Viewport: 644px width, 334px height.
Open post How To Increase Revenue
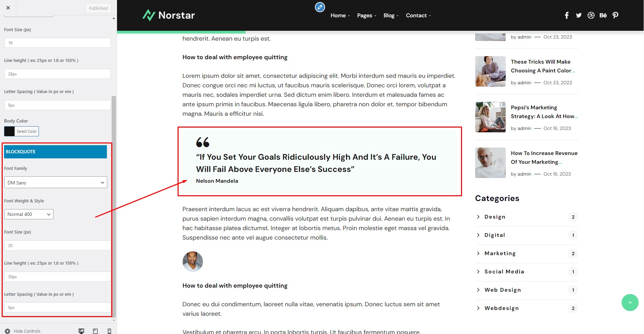(x=544, y=158)
